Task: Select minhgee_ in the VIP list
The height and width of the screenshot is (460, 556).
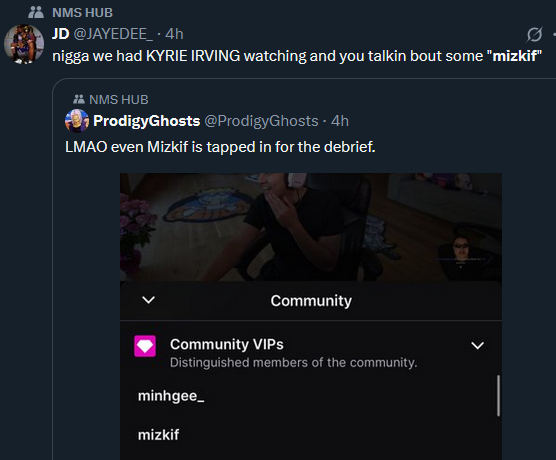Action: (171, 396)
